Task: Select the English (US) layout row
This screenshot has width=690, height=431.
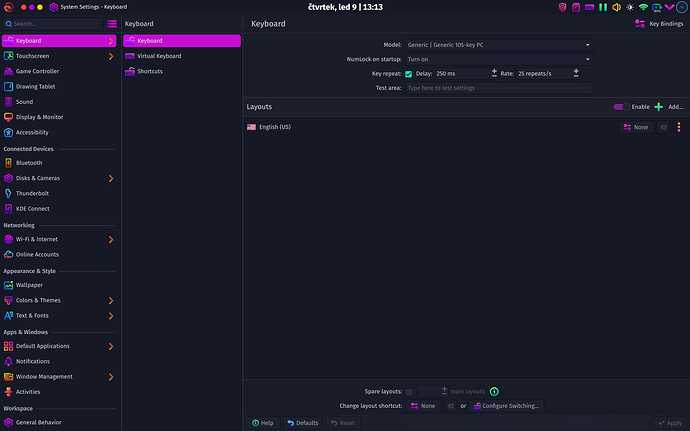Action: pos(466,127)
